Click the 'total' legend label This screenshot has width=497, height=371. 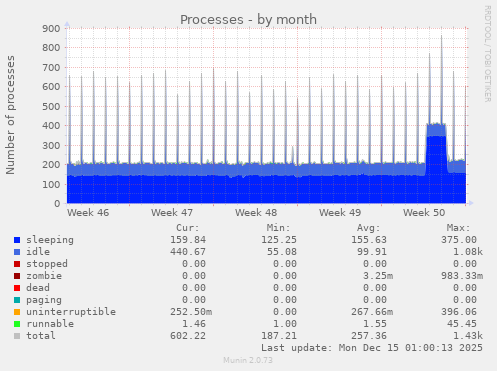41,336
